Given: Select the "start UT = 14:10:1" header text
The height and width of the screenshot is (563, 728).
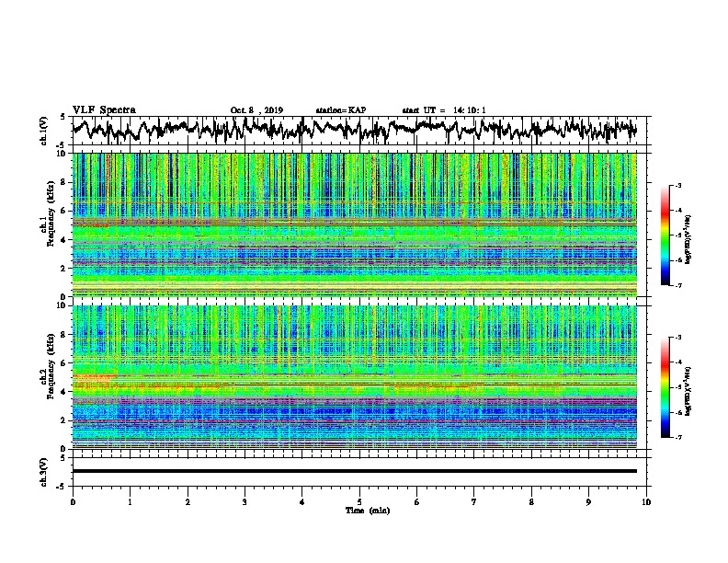Looking at the screenshot, I should [x=444, y=110].
